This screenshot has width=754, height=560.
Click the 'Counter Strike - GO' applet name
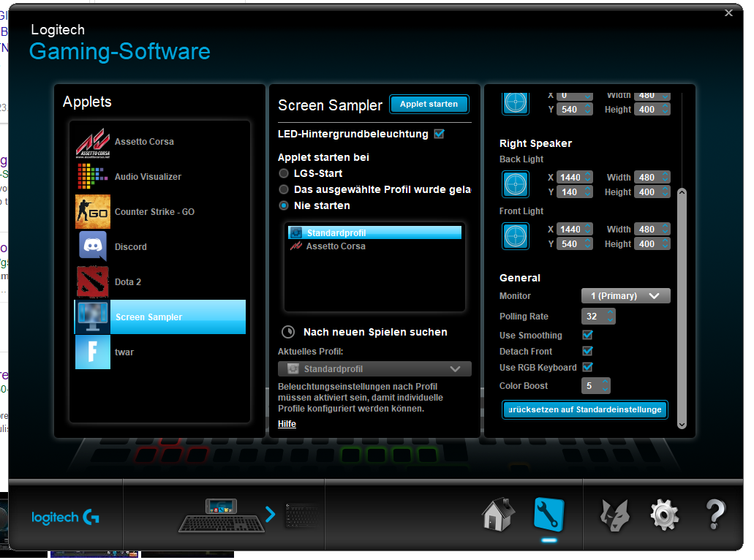pos(154,211)
